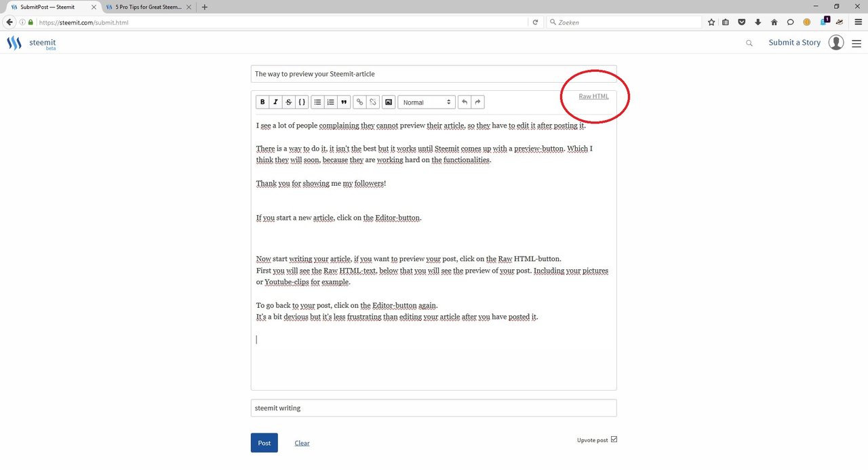Open the user profile avatar menu
Screen dimensions: 868x470
pyautogui.click(x=837, y=43)
